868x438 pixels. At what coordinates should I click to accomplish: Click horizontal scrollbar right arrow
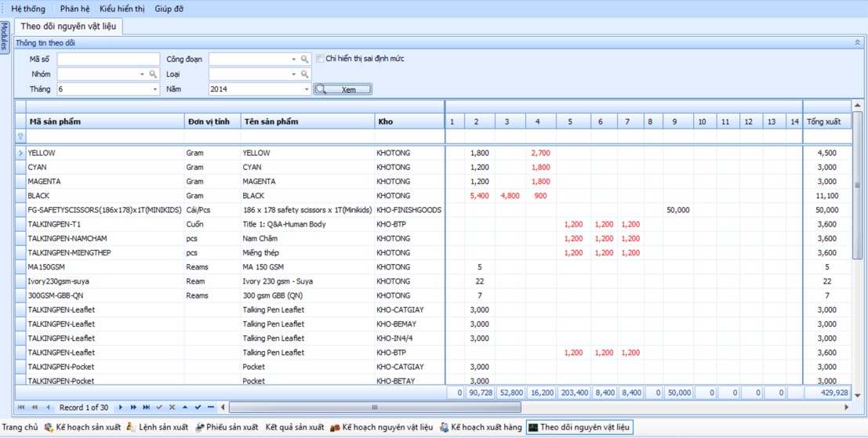click(x=846, y=407)
